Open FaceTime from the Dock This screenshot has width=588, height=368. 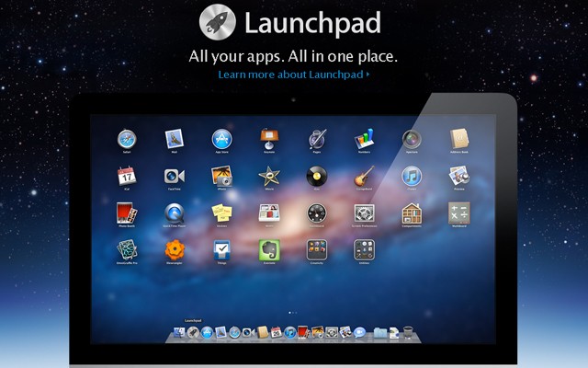(248, 332)
